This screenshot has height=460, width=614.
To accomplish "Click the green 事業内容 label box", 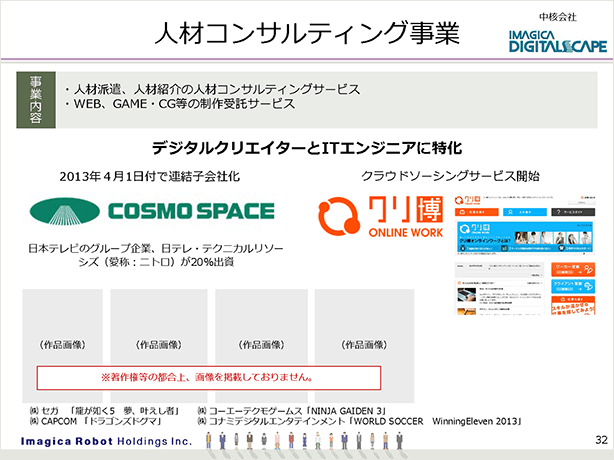I will click(36, 100).
